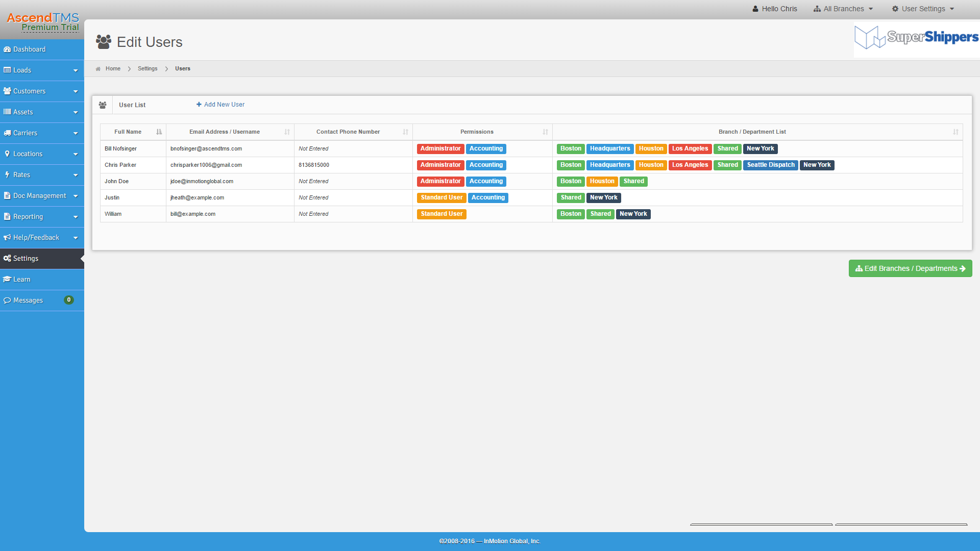Screen dimensions: 980x551
Task: Click the Add New User link
Action: point(220,105)
